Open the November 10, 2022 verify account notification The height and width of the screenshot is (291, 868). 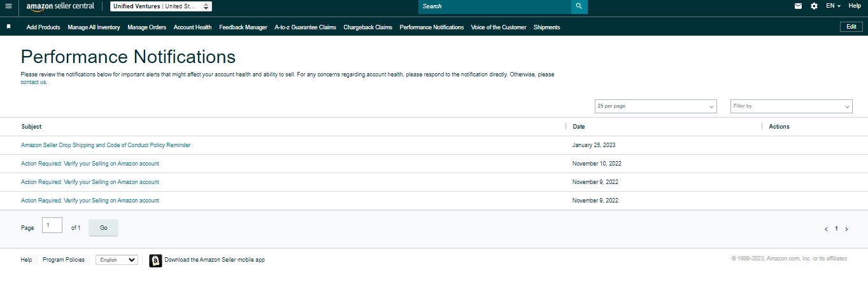(x=90, y=164)
